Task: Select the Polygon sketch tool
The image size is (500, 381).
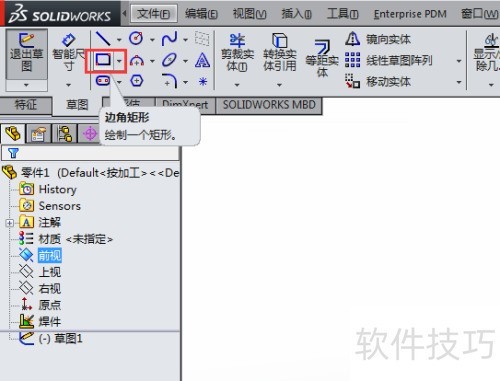Action: [x=136, y=81]
